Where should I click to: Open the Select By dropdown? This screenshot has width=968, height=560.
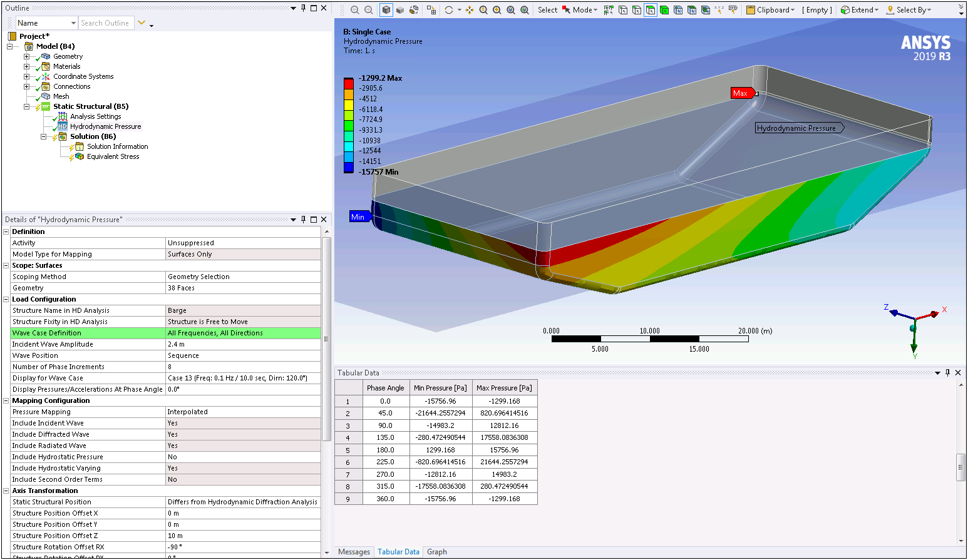909,10
